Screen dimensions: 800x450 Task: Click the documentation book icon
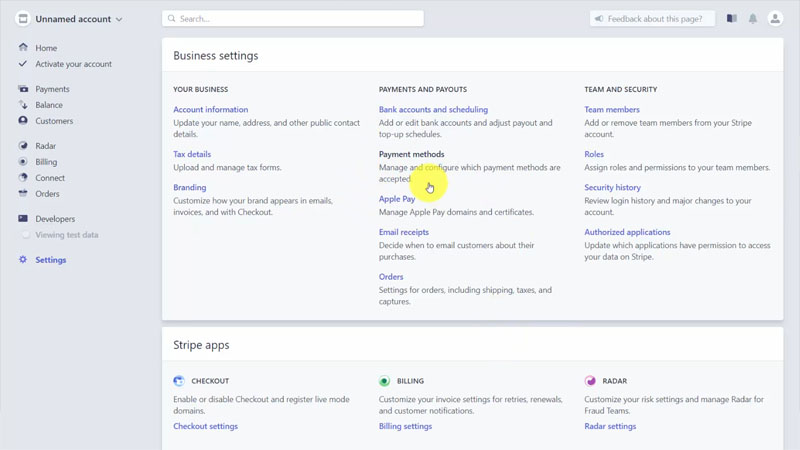coord(732,19)
